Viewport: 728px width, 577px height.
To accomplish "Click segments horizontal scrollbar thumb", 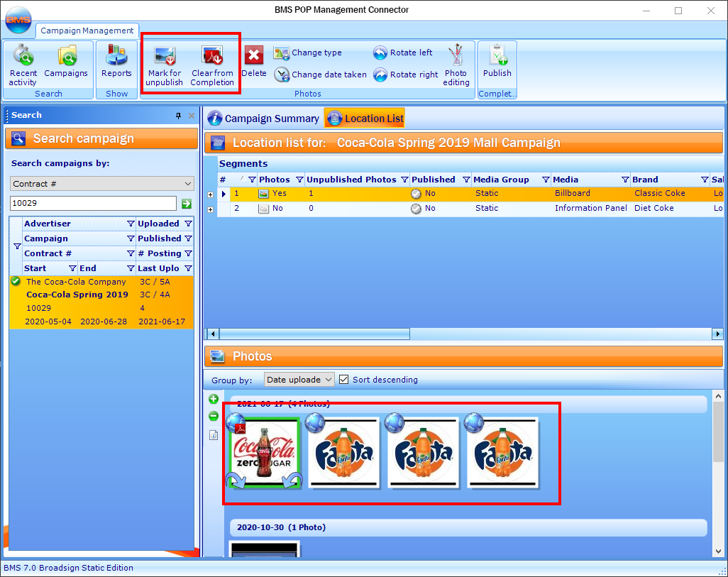I will [314, 334].
